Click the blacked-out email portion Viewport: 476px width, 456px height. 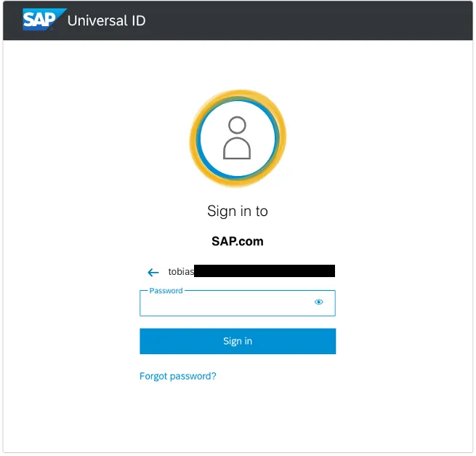tap(265, 271)
